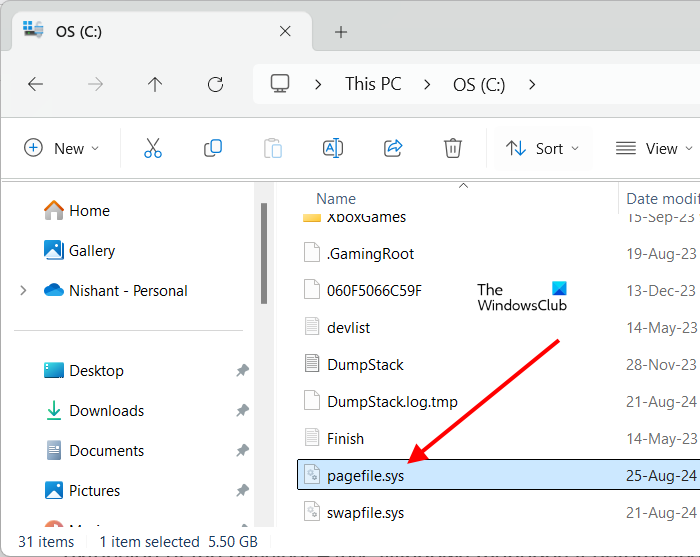Select the swapfile.sys file
Viewport: 700px width, 557px height.
point(365,513)
